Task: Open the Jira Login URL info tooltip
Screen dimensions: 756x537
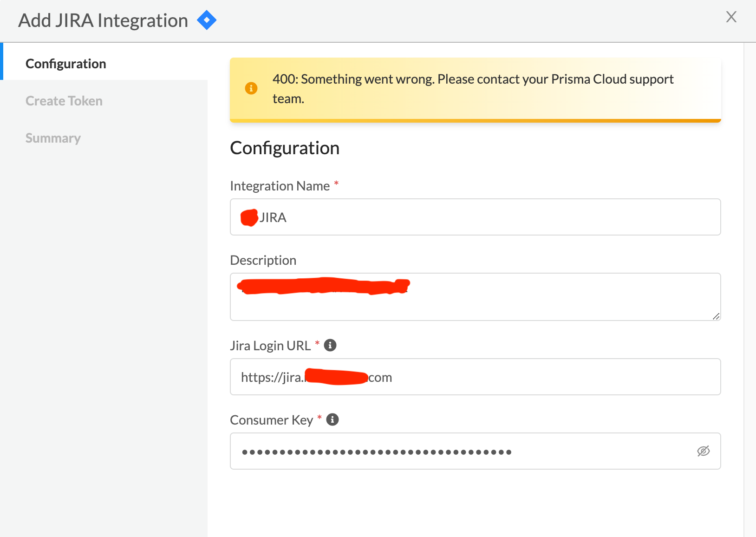Action: point(330,345)
